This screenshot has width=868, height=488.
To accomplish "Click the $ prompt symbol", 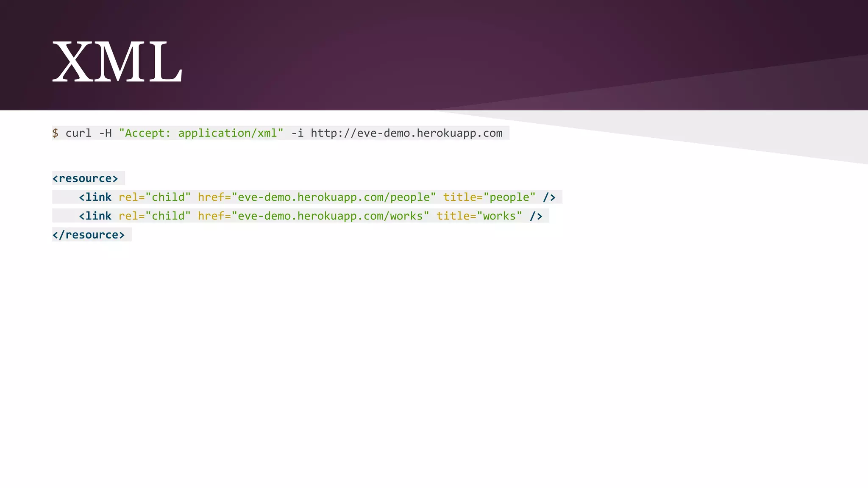I will tap(56, 133).
